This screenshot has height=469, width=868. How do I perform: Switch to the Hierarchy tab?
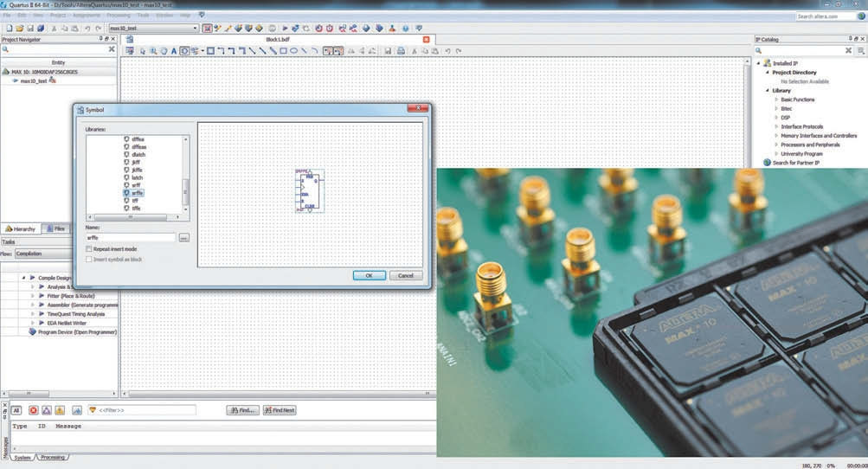21,228
